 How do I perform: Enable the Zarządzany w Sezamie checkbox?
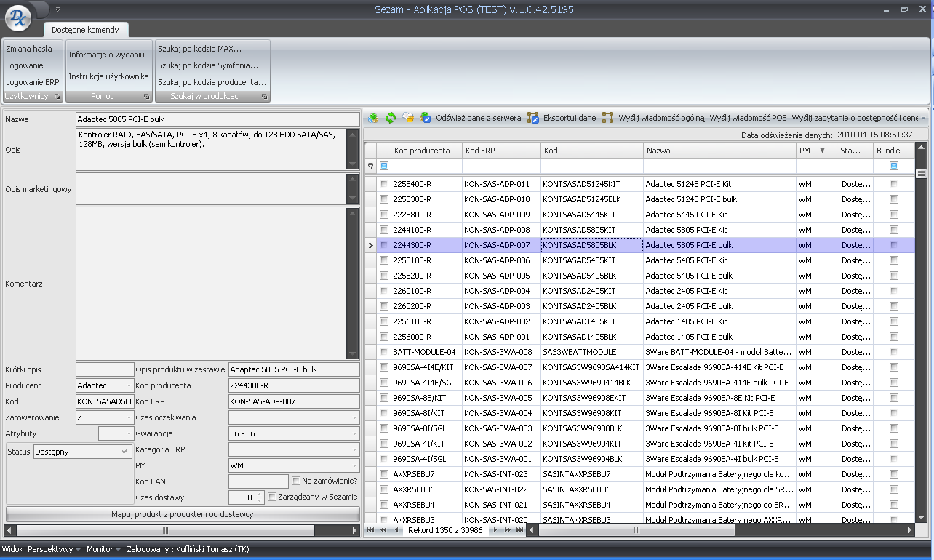point(272,497)
